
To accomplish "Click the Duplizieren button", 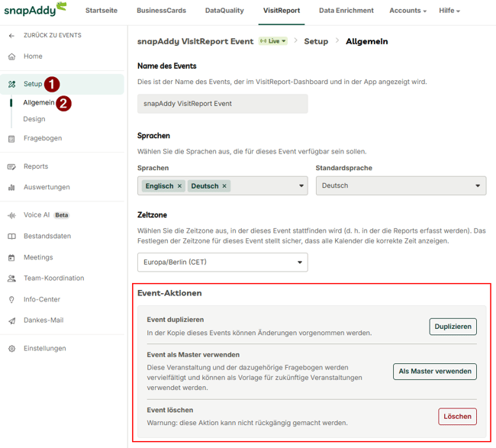I will click(x=453, y=327).
